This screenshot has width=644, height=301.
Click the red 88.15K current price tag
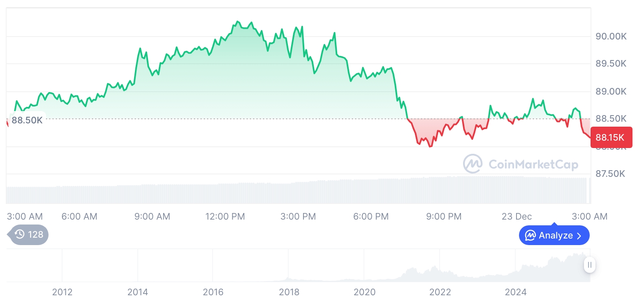point(610,137)
